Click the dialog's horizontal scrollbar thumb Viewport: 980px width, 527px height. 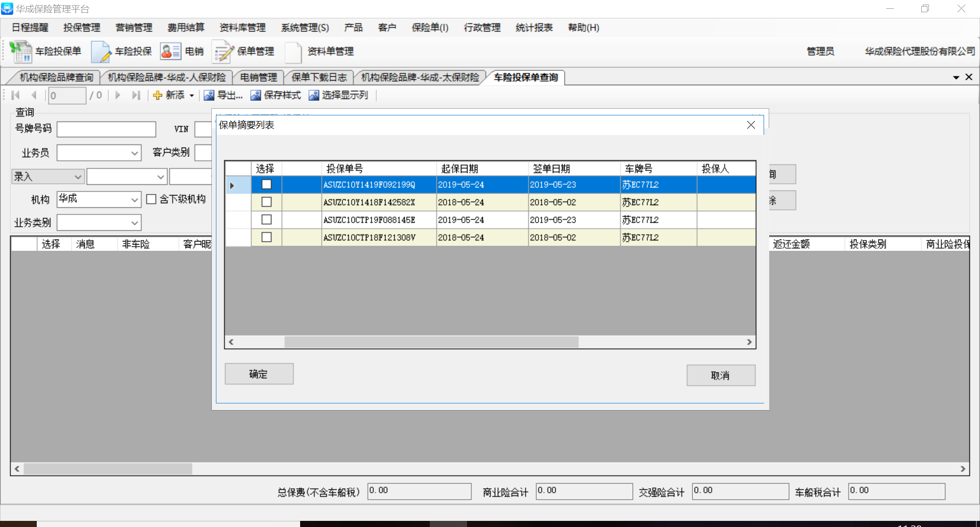(x=431, y=342)
